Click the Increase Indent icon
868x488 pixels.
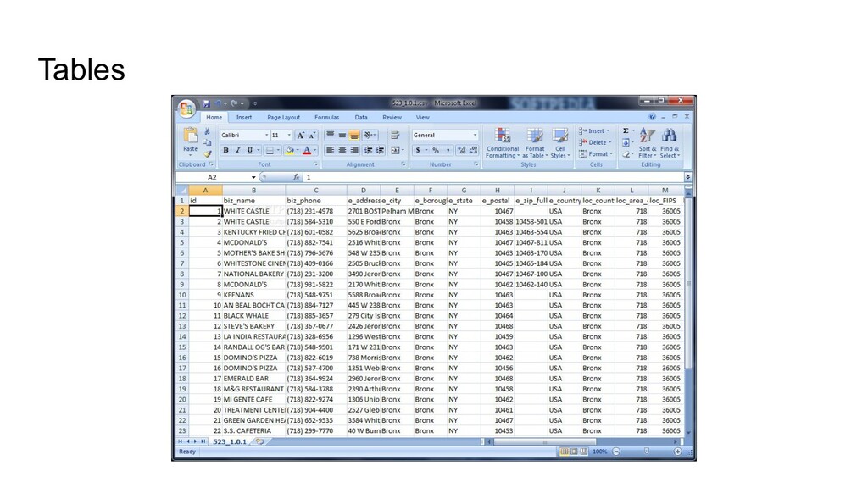click(x=381, y=150)
